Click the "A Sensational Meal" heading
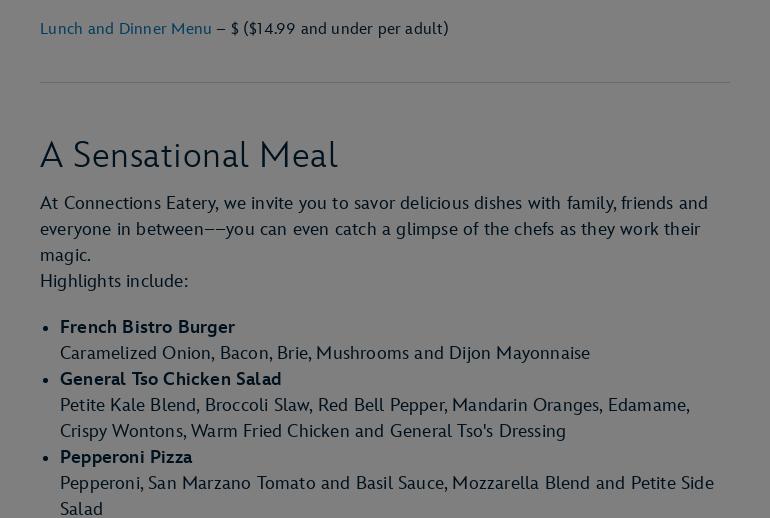 tap(189, 156)
